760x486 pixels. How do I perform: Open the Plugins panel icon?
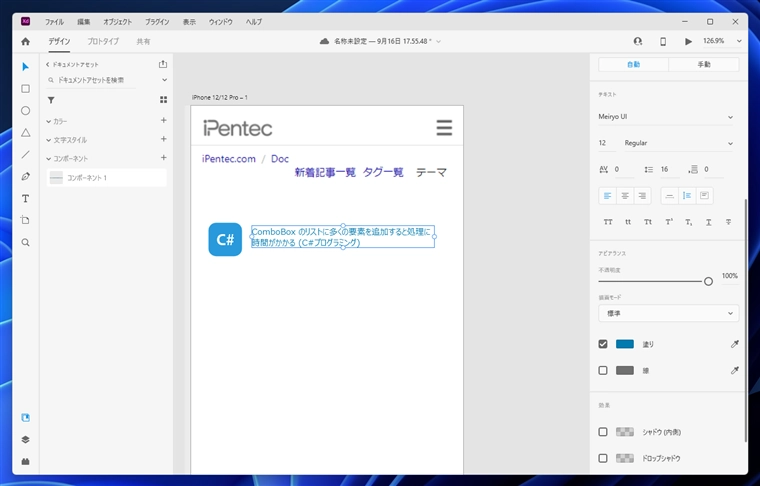pyautogui.click(x=26, y=462)
